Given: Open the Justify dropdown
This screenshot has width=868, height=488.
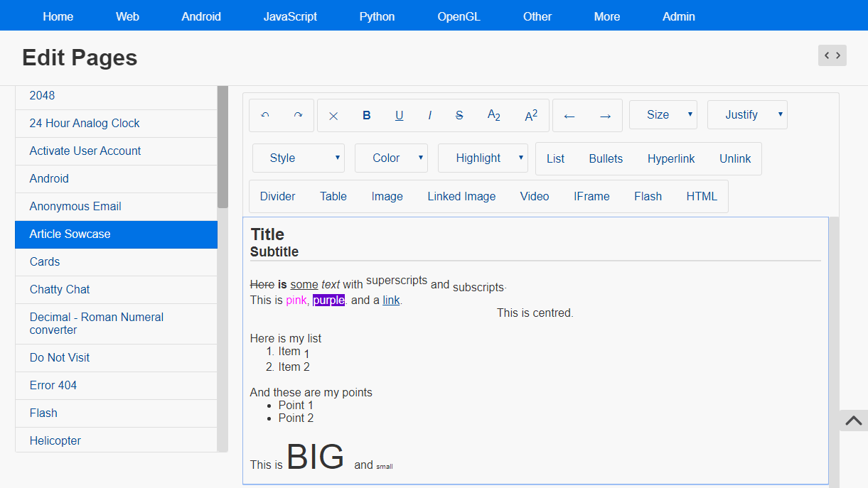Looking at the screenshot, I should coord(746,115).
